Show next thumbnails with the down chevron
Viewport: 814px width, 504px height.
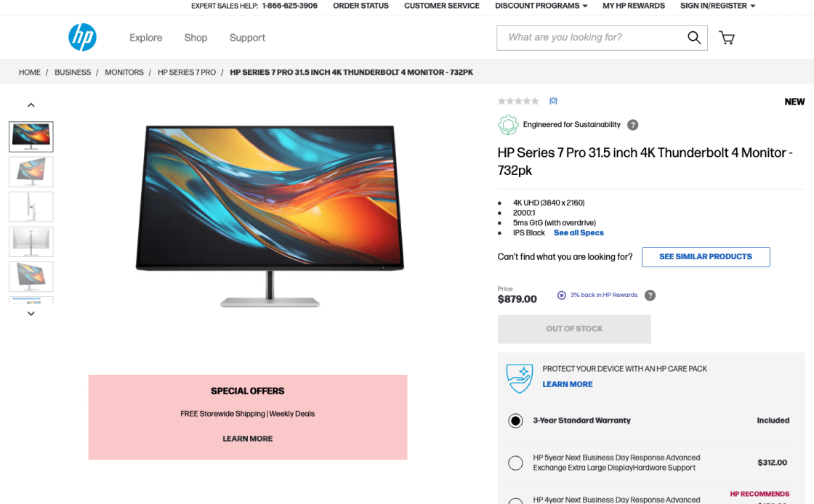(31, 314)
